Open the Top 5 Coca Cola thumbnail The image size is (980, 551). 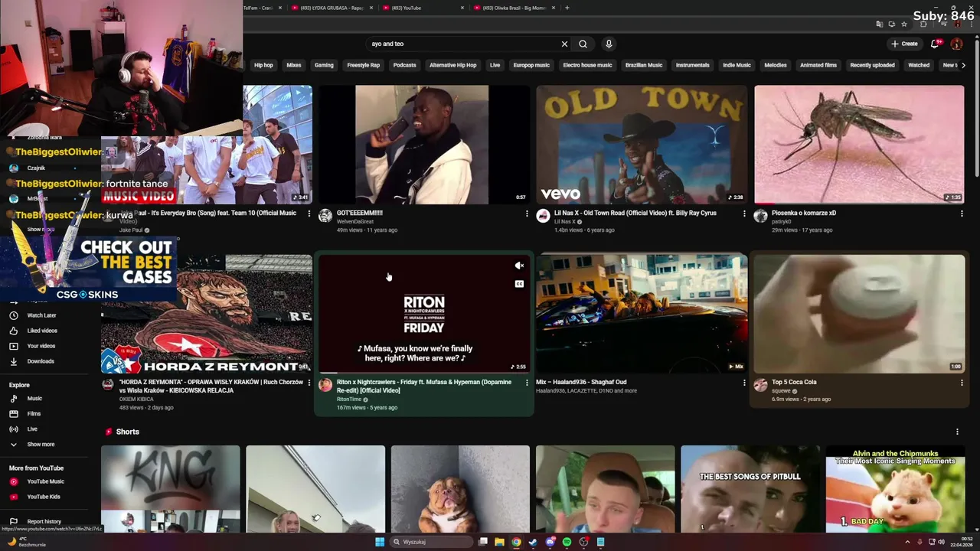(x=859, y=314)
